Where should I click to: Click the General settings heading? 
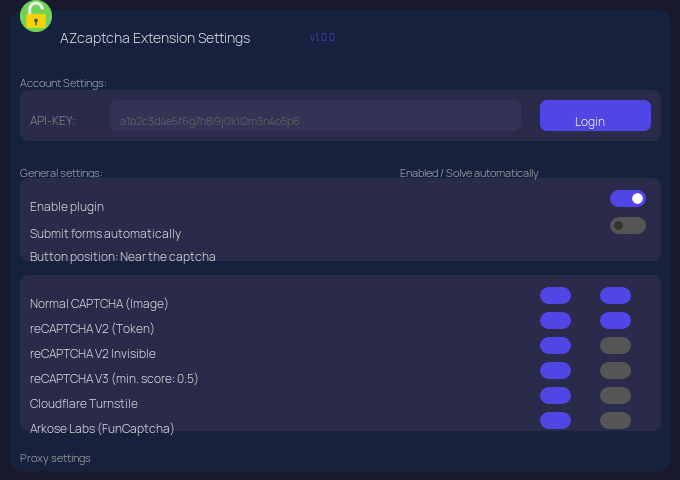click(x=61, y=173)
